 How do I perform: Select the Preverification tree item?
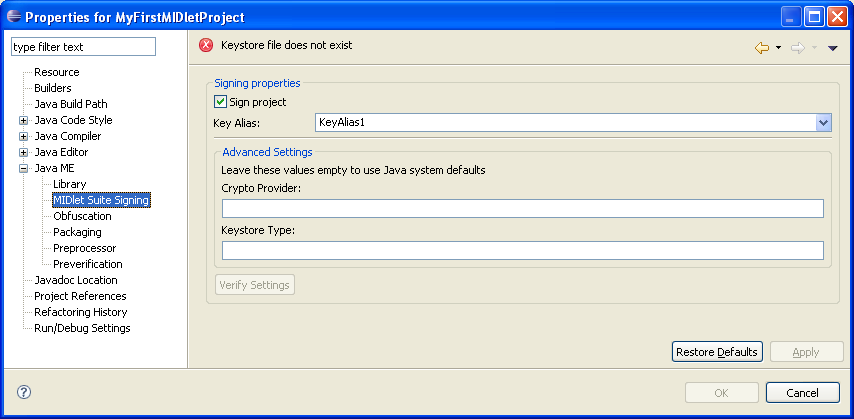(x=88, y=264)
